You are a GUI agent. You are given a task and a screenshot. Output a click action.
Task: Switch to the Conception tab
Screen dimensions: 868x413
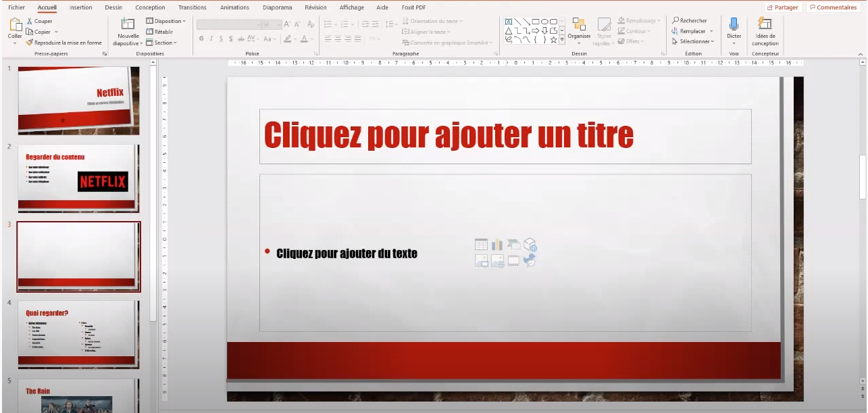click(x=150, y=7)
